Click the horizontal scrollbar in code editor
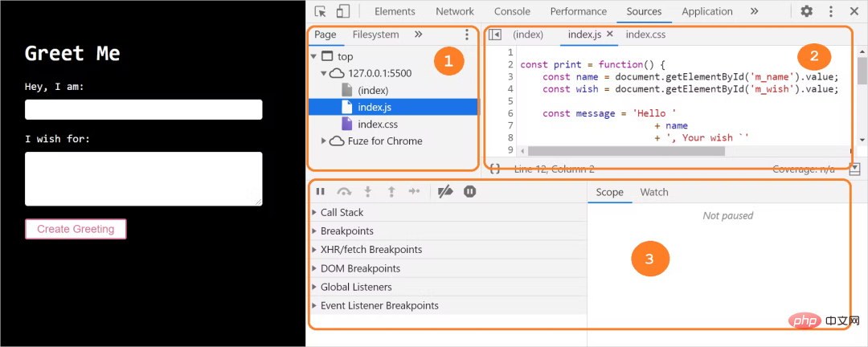Image resolution: width=868 pixels, height=347 pixels. pos(623,151)
